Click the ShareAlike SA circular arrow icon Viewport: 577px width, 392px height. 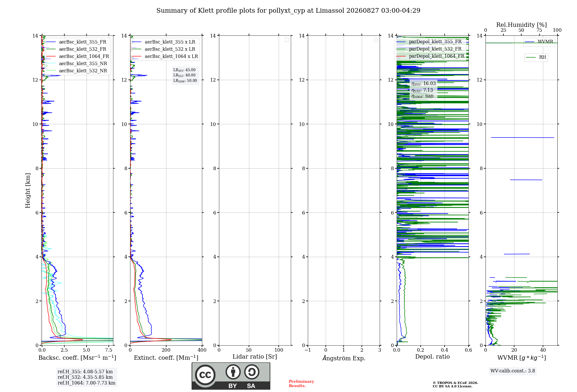(x=252, y=372)
